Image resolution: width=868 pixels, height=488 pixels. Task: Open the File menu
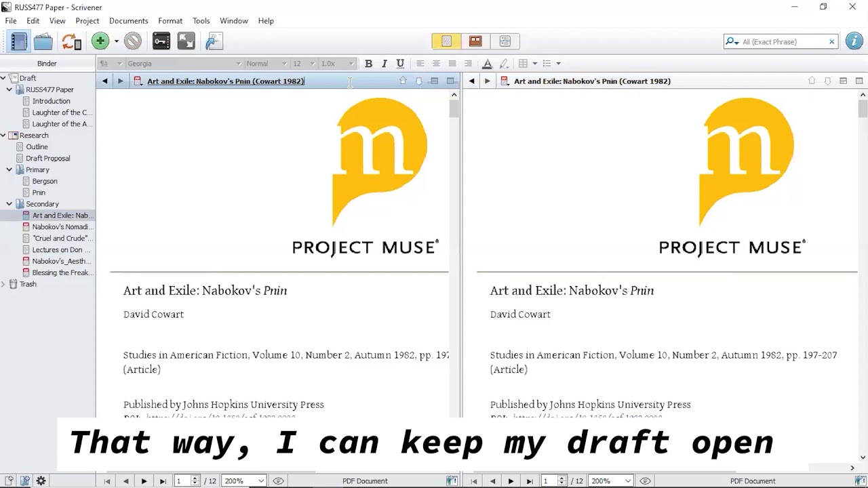tap(11, 21)
